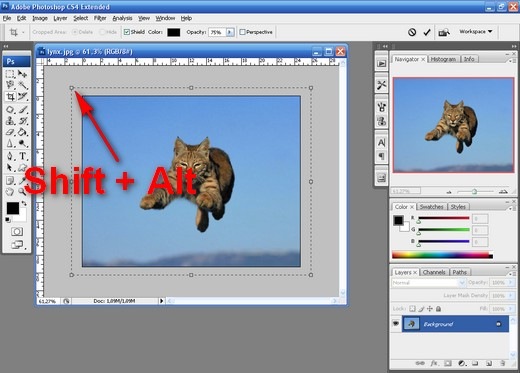
Task: Click the shield Color swatch
Action: 174,32
